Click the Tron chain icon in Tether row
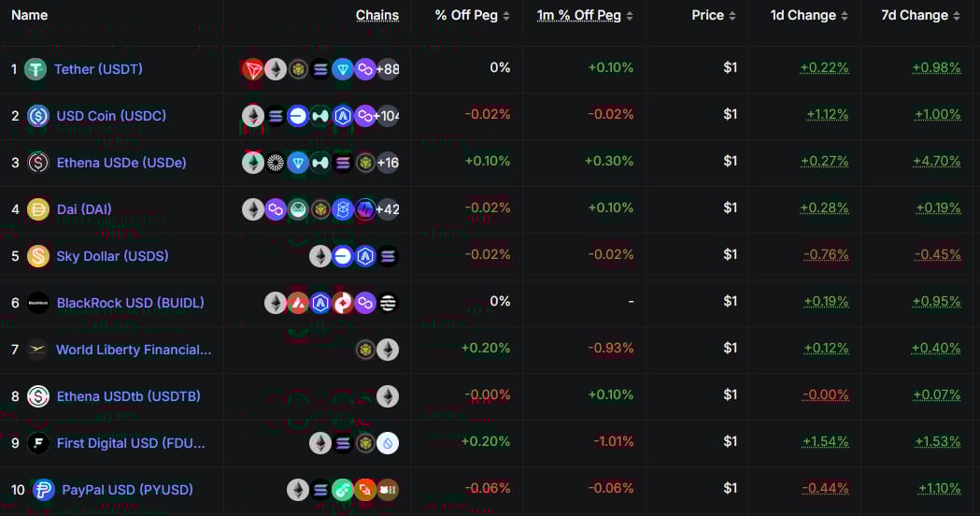Viewport: 980px width, 516px height. 253,69
